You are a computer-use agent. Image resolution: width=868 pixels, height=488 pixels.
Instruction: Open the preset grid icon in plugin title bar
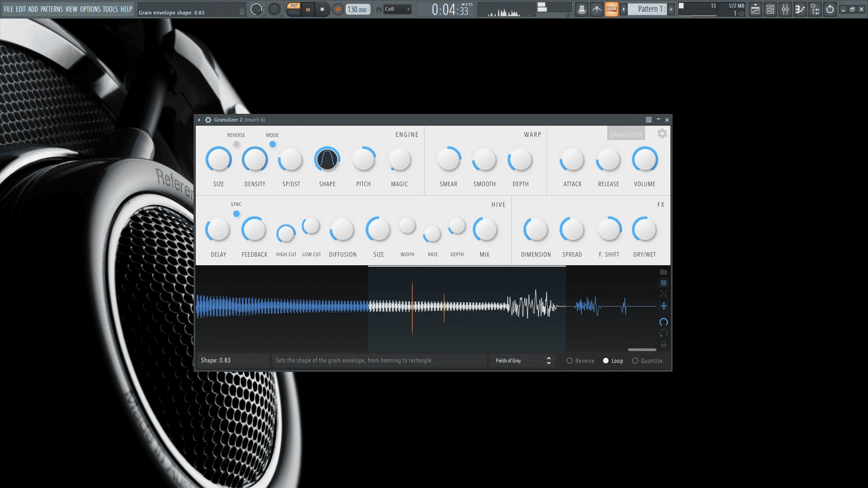pyautogui.click(x=648, y=120)
